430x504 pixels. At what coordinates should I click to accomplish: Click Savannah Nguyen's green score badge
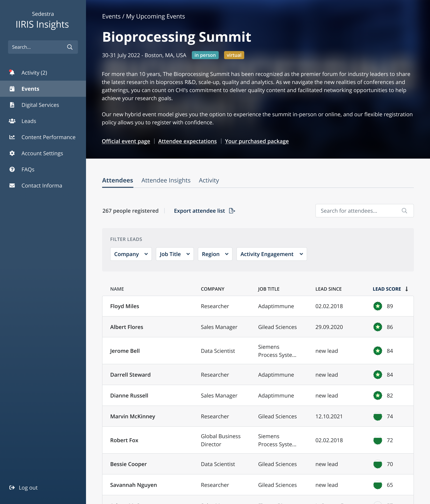378,485
